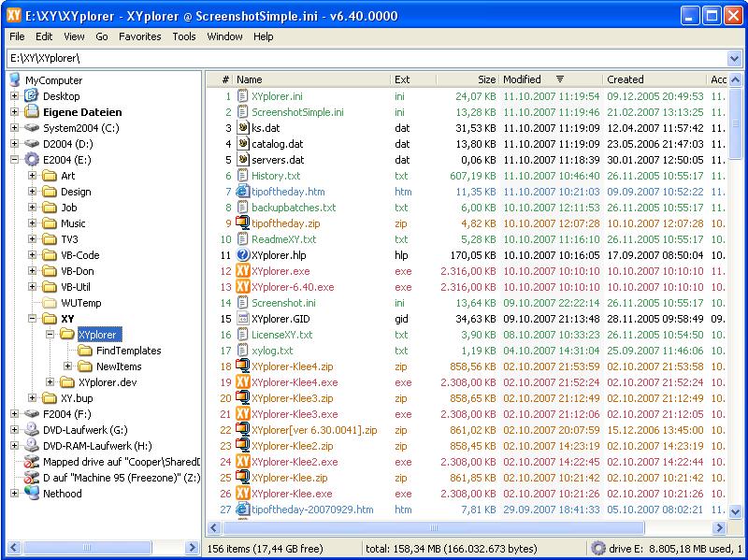Click the Eigene Dateien folder icon
Viewport: 748px width, 560px height.
coord(32,111)
